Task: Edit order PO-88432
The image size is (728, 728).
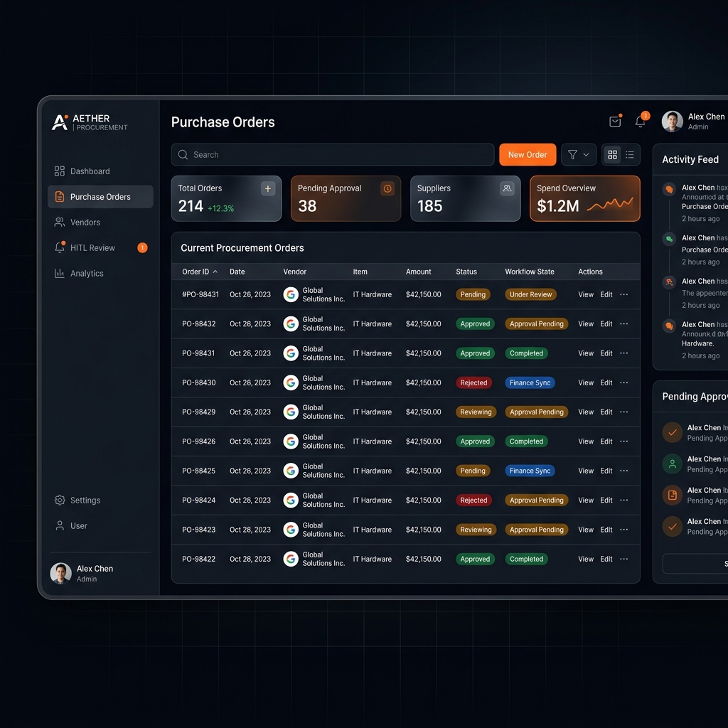Action: coord(606,323)
